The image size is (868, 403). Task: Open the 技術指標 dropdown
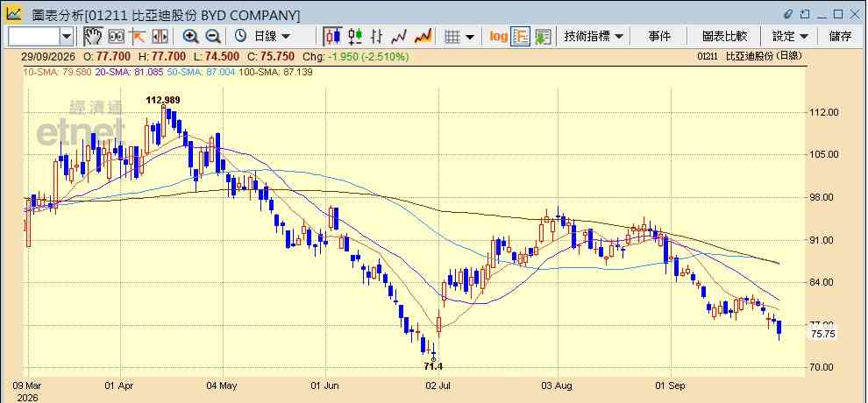594,37
